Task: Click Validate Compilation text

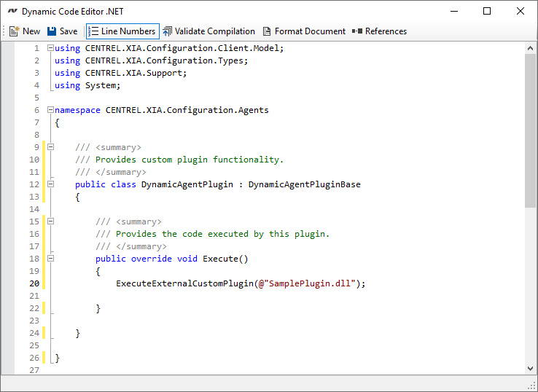Action: tap(215, 31)
